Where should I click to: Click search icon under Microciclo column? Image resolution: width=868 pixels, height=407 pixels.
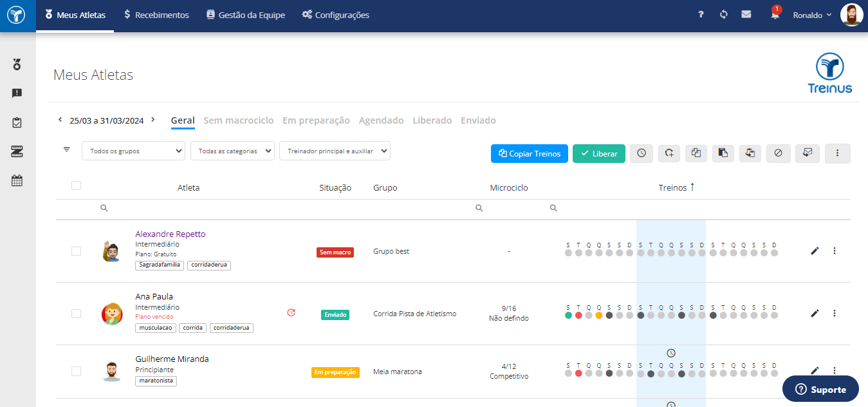click(553, 209)
